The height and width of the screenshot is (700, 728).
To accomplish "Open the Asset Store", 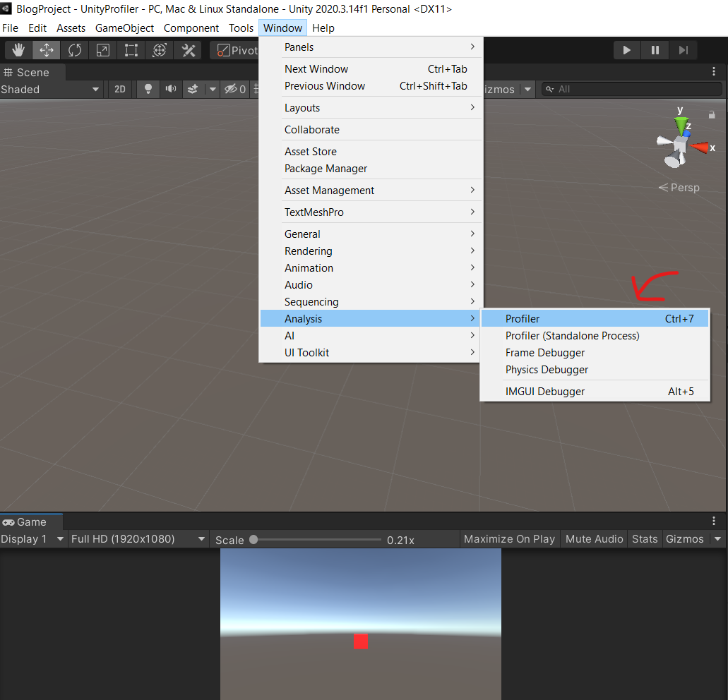I will 371,151.
